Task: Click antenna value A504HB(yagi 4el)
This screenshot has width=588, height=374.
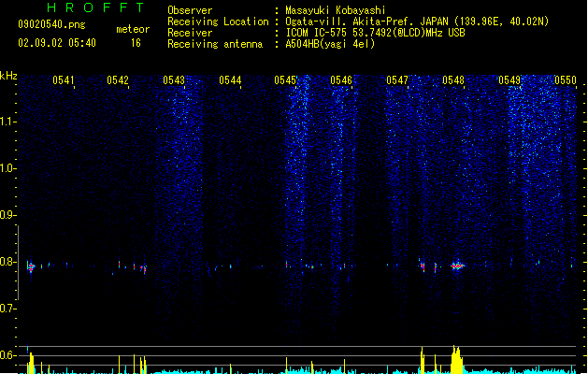Action: (330, 44)
